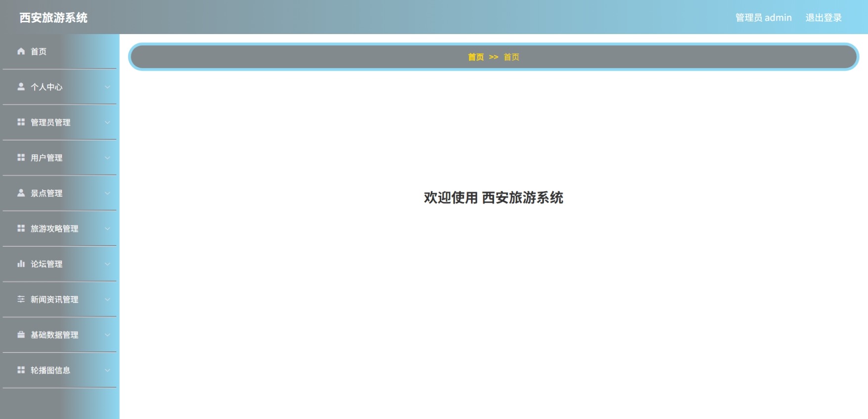Click the bar chart icon beside 论坛管理

[21, 264]
